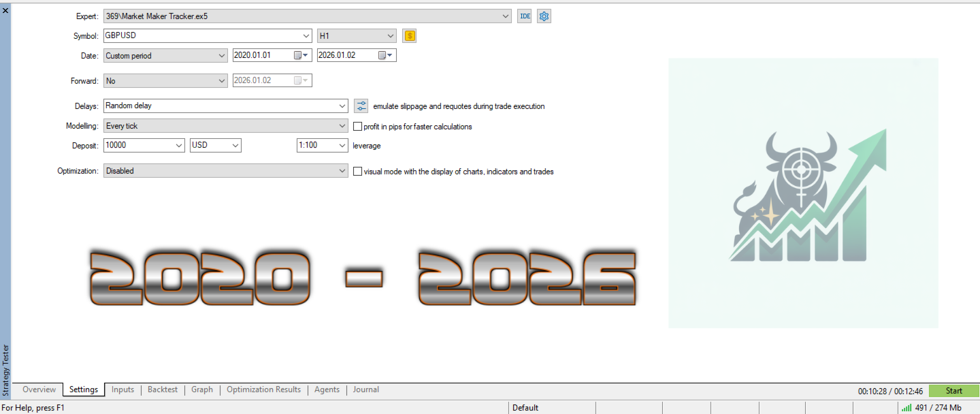Open end date calendar picker
Screen dimensions: 980x414
coord(387,56)
